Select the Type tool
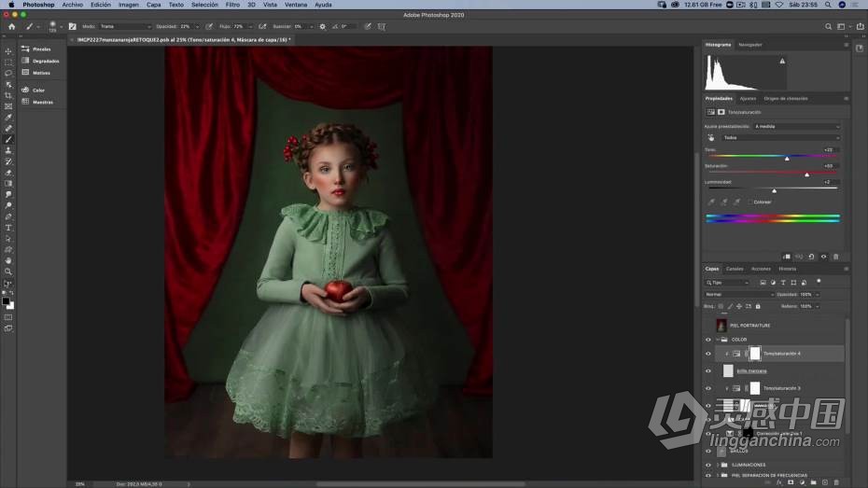The width and height of the screenshot is (868, 488). [8, 228]
